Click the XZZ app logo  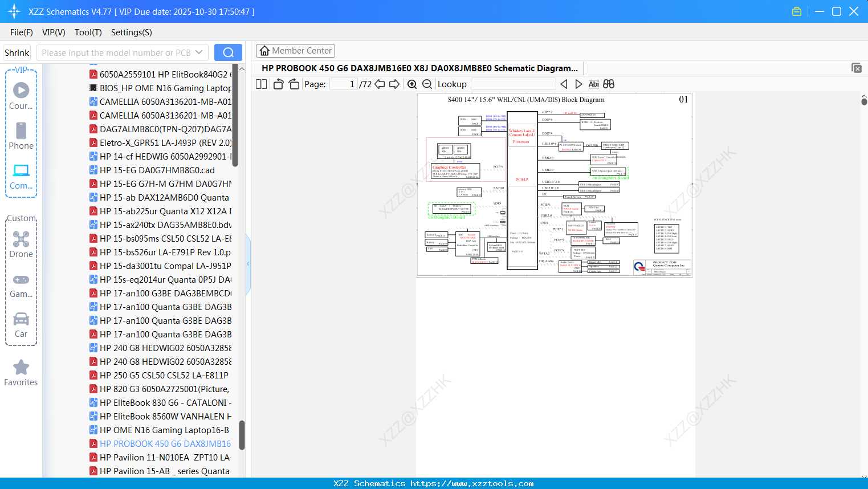point(14,11)
